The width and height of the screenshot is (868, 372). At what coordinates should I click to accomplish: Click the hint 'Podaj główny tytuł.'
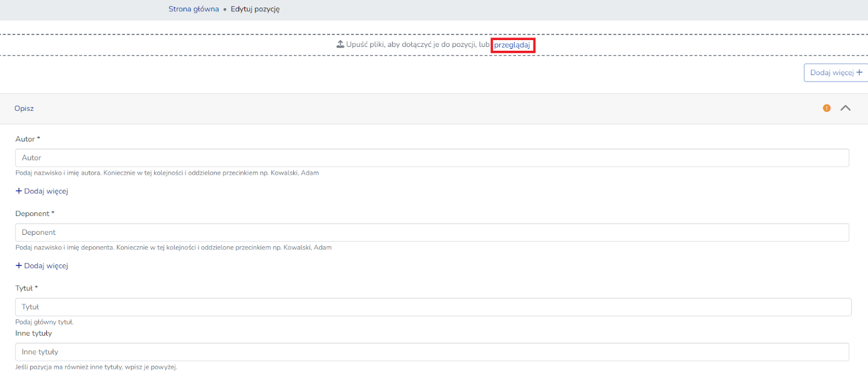[x=44, y=322]
